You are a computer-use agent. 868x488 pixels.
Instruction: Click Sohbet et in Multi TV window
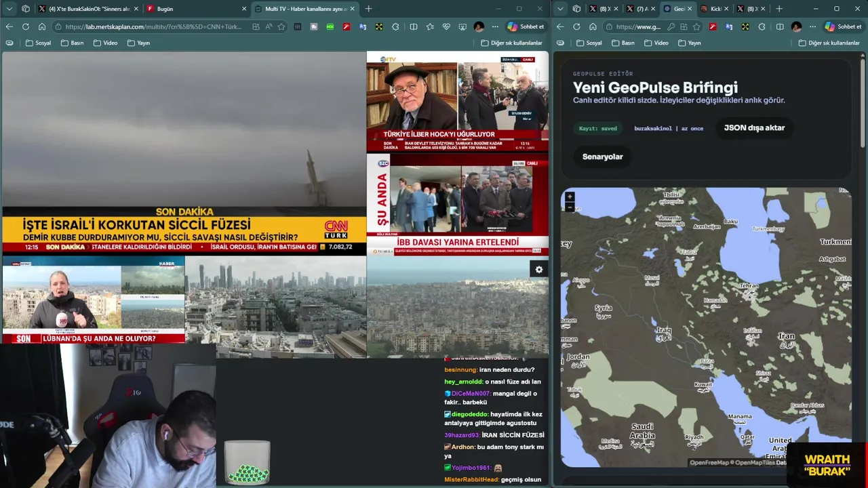pyautogui.click(x=526, y=26)
